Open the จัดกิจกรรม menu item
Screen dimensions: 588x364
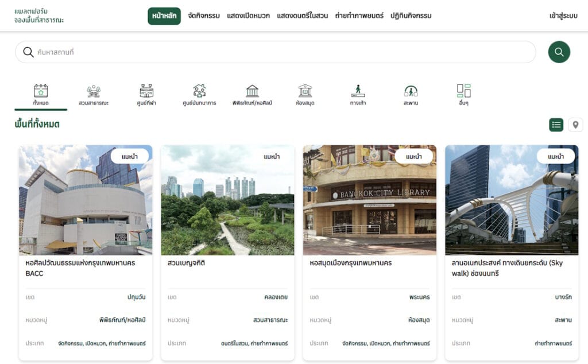click(203, 16)
